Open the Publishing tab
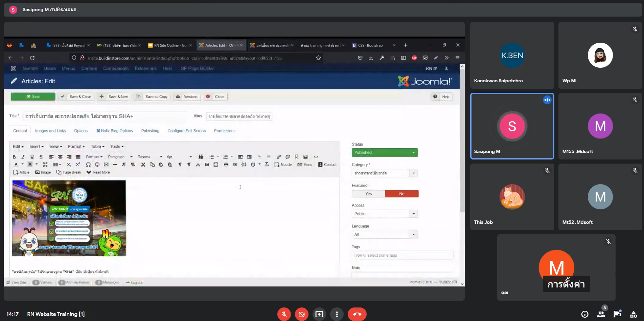644x321 pixels. tap(150, 131)
